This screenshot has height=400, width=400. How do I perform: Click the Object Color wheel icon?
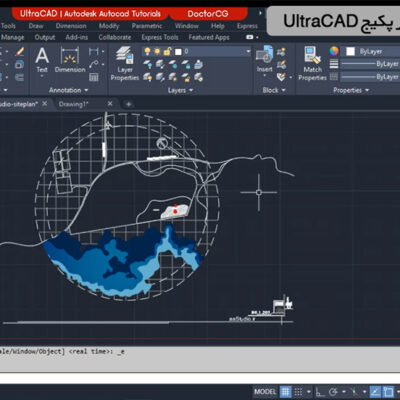(x=334, y=51)
